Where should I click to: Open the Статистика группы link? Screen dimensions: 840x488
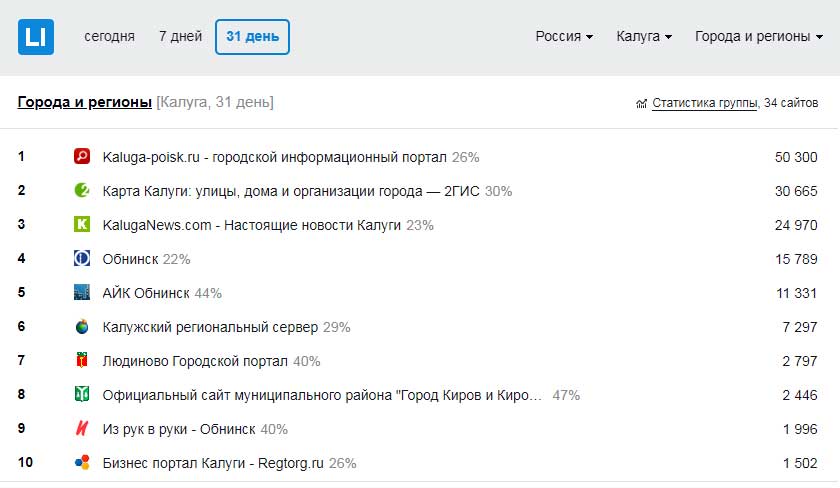[704, 103]
